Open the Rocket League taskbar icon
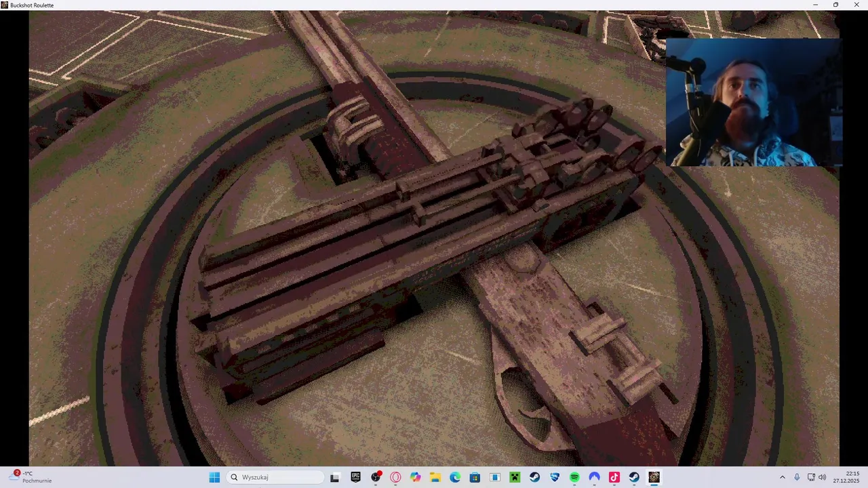This screenshot has height=488, width=868. 555,477
